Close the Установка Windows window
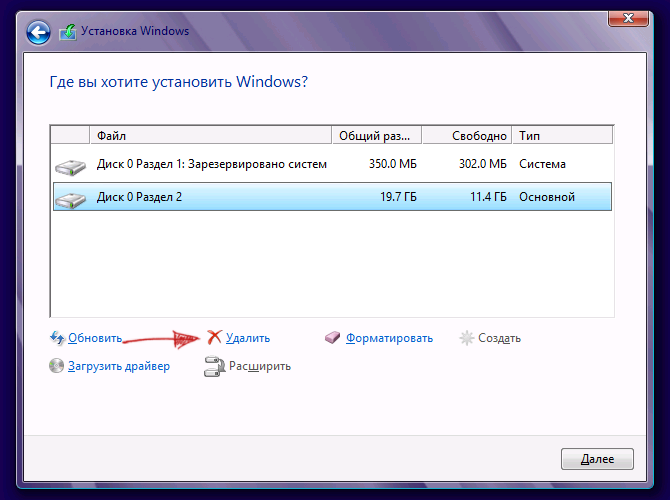Screen dimensions: 670x500 [628, 18]
